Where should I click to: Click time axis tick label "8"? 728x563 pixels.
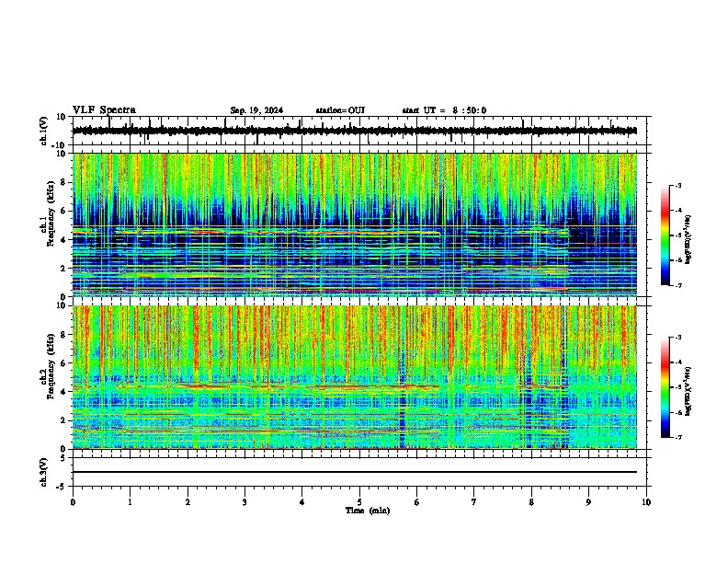point(531,502)
